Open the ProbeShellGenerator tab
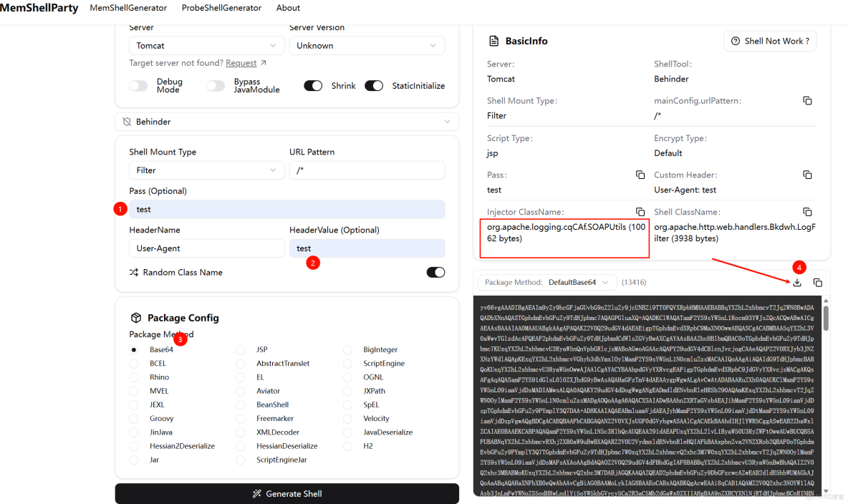The height and width of the screenshot is (504, 848). click(221, 8)
